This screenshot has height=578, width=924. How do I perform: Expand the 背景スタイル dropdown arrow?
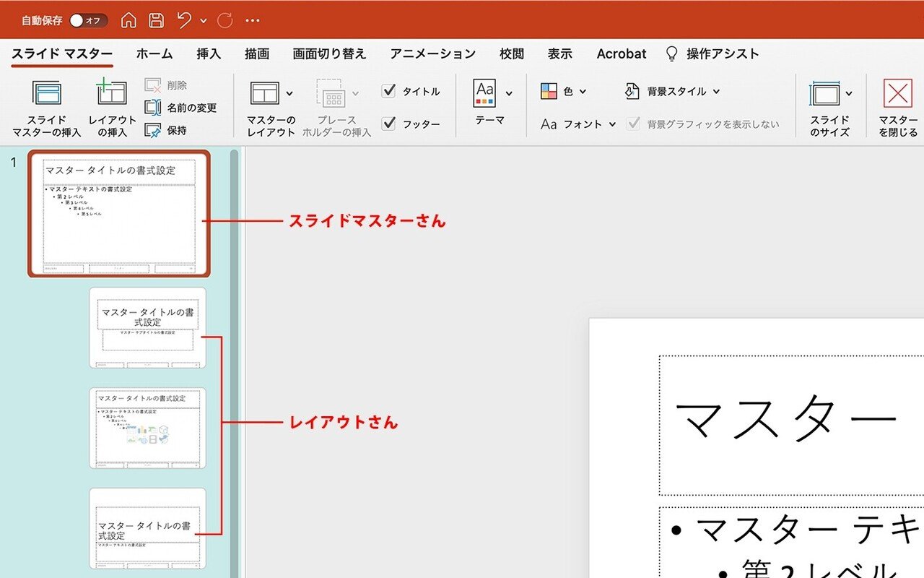pos(716,92)
